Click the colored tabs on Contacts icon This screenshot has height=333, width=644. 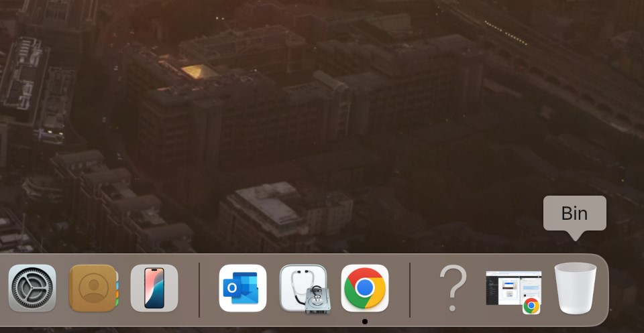pyautogui.click(x=116, y=289)
